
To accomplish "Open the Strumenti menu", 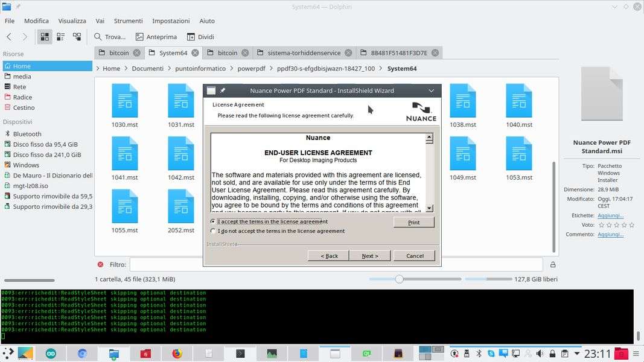I will tap(128, 21).
